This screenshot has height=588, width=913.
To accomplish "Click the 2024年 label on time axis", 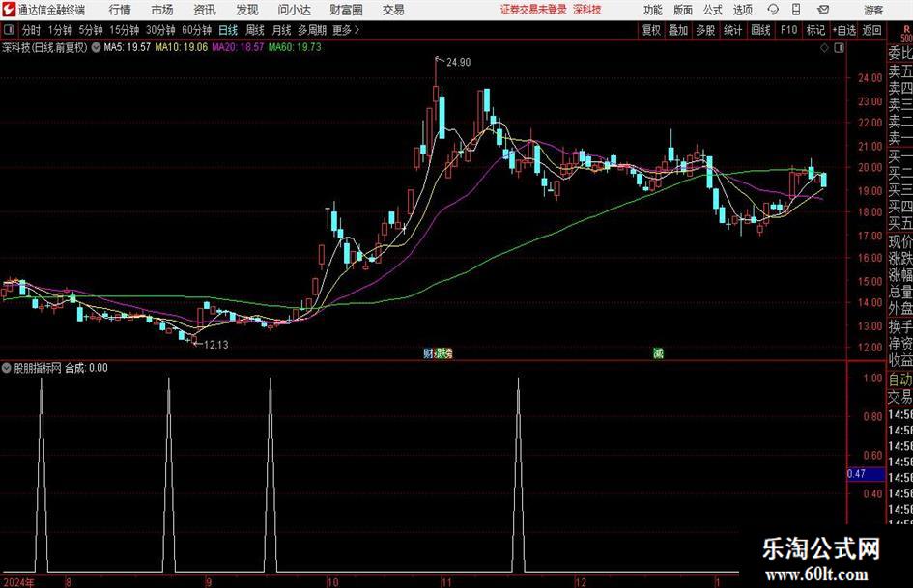I will [18, 582].
